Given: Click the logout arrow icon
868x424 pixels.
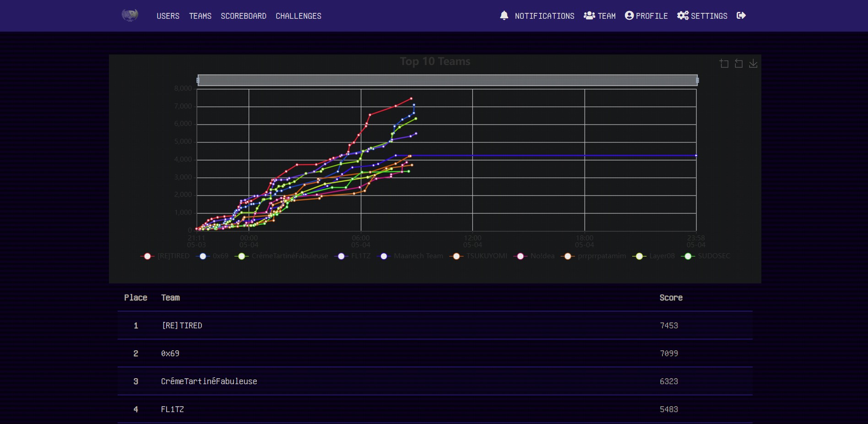Looking at the screenshot, I should tap(741, 16).
